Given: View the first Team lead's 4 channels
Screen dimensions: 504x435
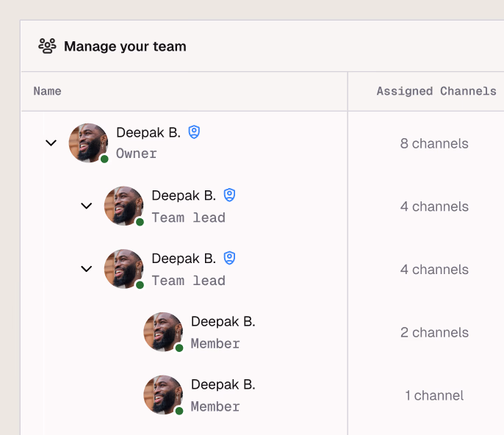Looking at the screenshot, I should click(434, 206).
